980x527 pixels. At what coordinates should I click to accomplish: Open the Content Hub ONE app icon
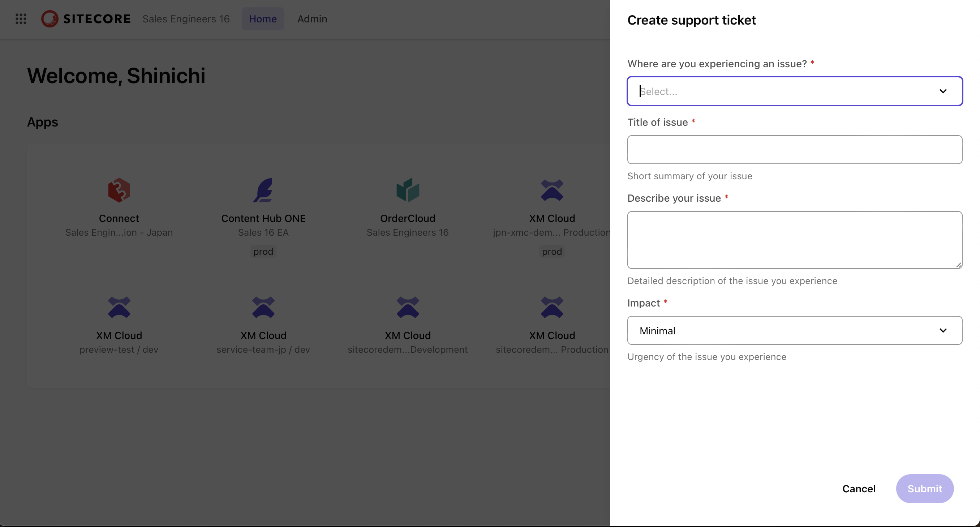263,190
